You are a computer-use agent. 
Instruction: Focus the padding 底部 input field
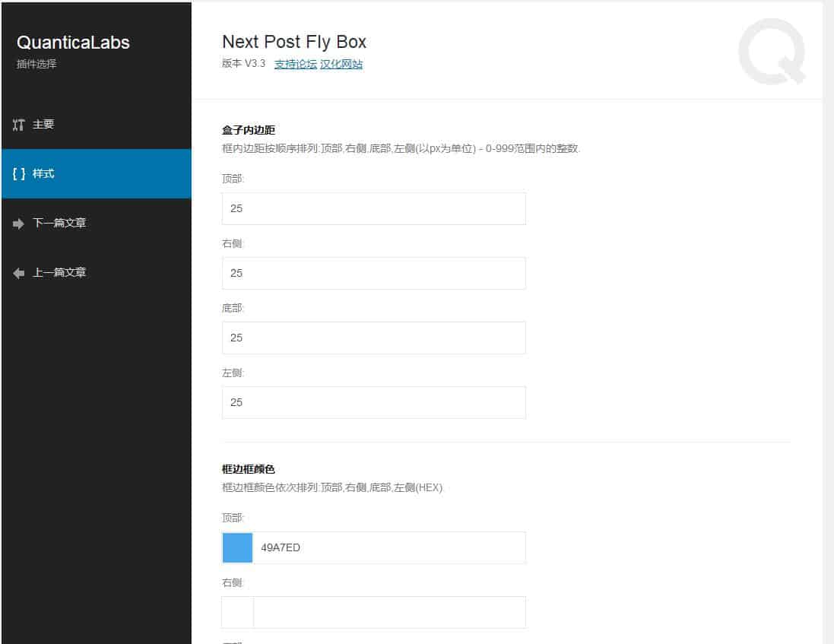click(x=374, y=338)
